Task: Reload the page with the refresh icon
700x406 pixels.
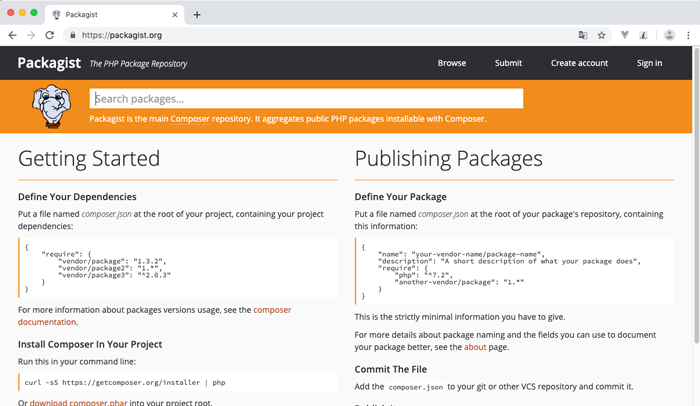Action: pyautogui.click(x=50, y=35)
